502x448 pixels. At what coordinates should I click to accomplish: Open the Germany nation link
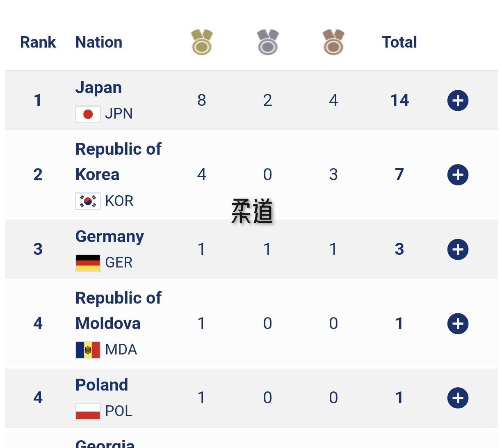pos(110,236)
